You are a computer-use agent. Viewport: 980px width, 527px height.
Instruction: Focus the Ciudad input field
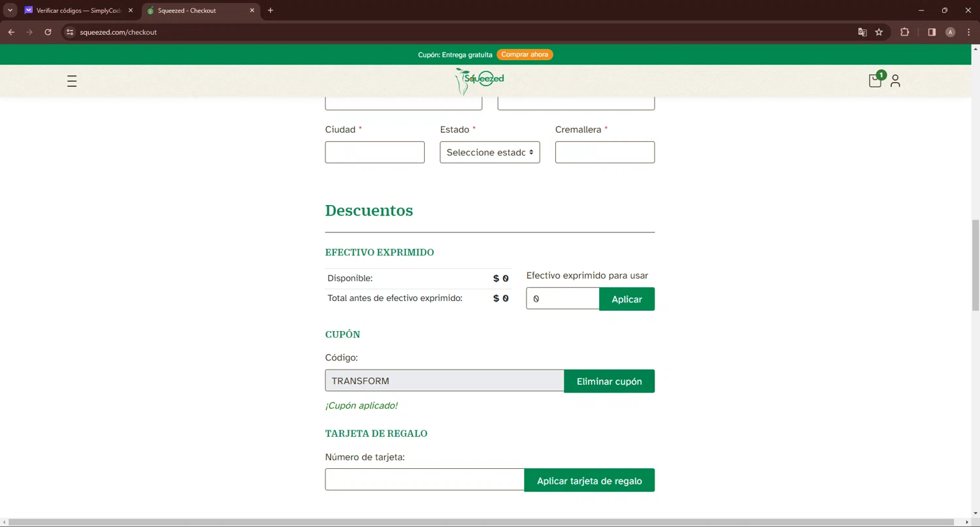pos(374,152)
